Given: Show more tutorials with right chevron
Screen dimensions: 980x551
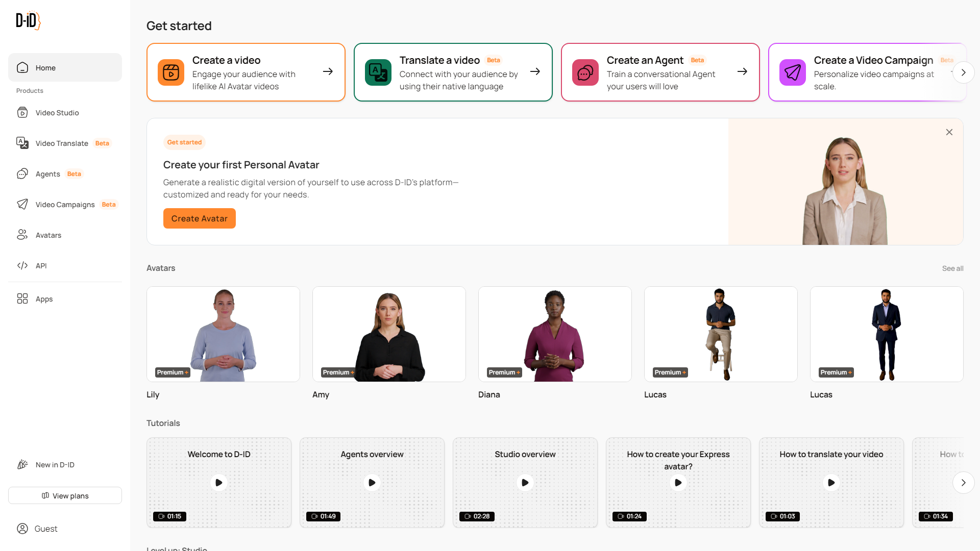Looking at the screenshot, I should click(x=963, y=483).
